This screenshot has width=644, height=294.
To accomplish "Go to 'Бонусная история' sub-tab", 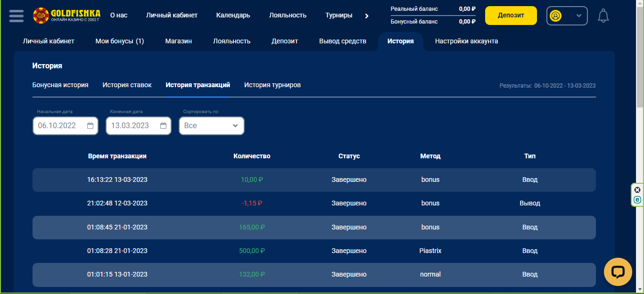I will (60, 85).
